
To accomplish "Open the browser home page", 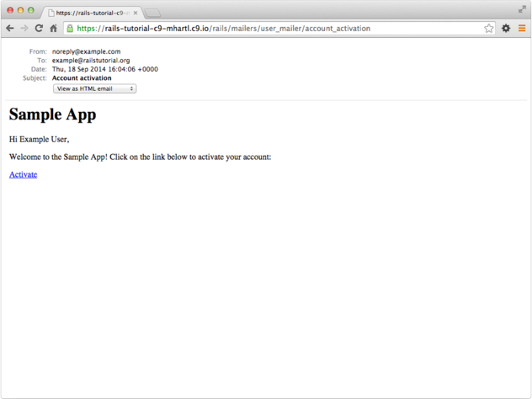I will 53,29.
